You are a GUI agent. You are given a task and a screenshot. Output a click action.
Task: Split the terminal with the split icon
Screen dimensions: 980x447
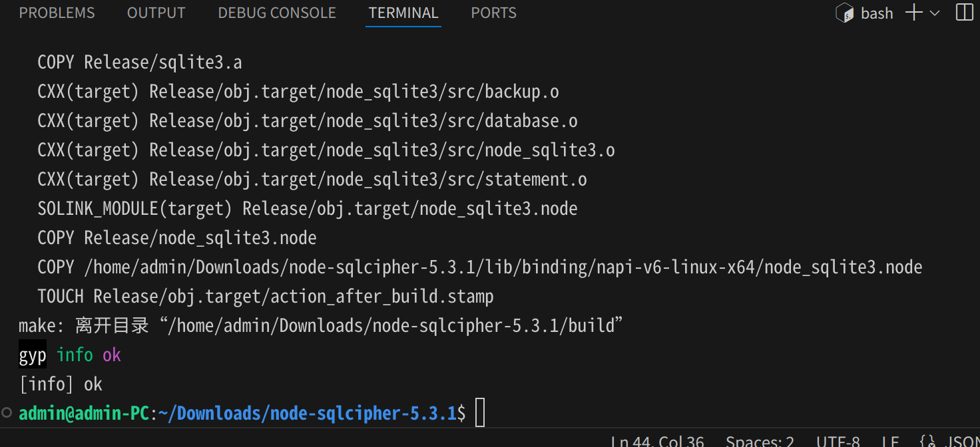[x=964, y=13]
